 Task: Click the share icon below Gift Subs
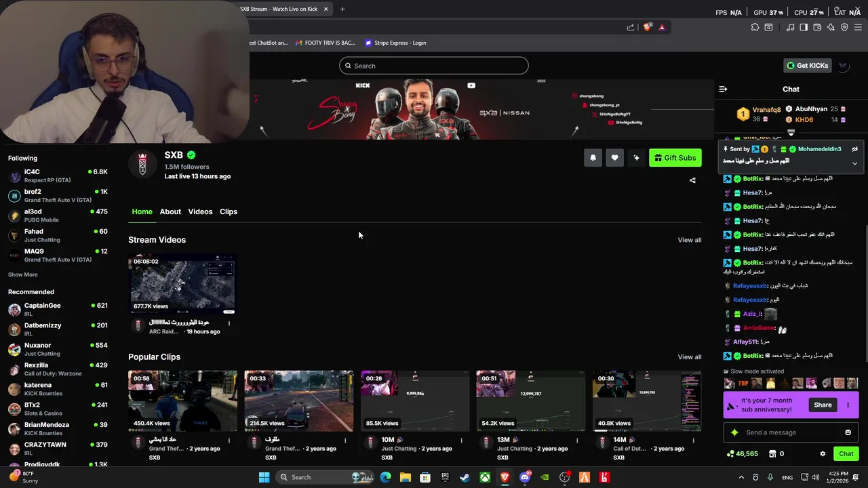pos(692,180)
